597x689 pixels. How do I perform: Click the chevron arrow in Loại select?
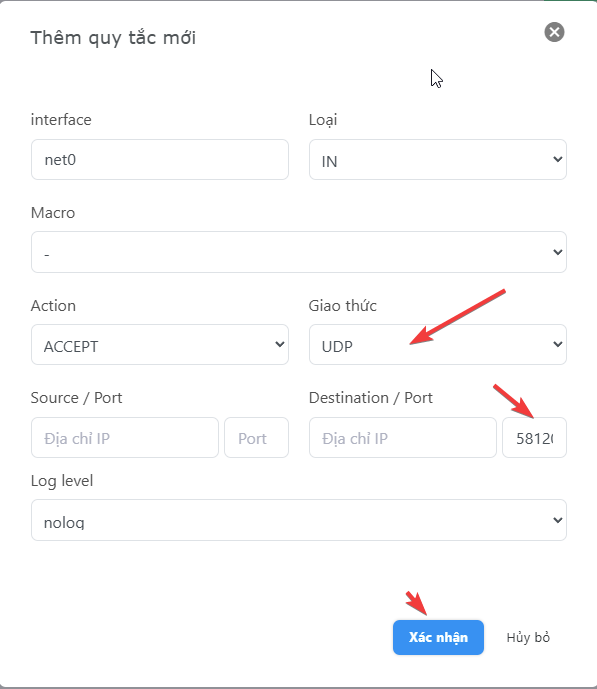coord(557,159)
